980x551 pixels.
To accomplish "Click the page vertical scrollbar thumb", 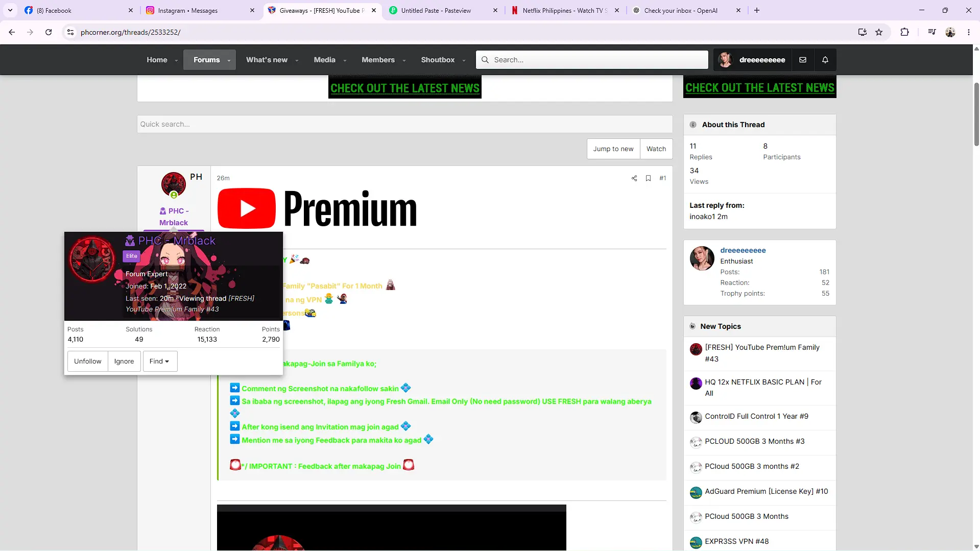I will tap(976, 113).
